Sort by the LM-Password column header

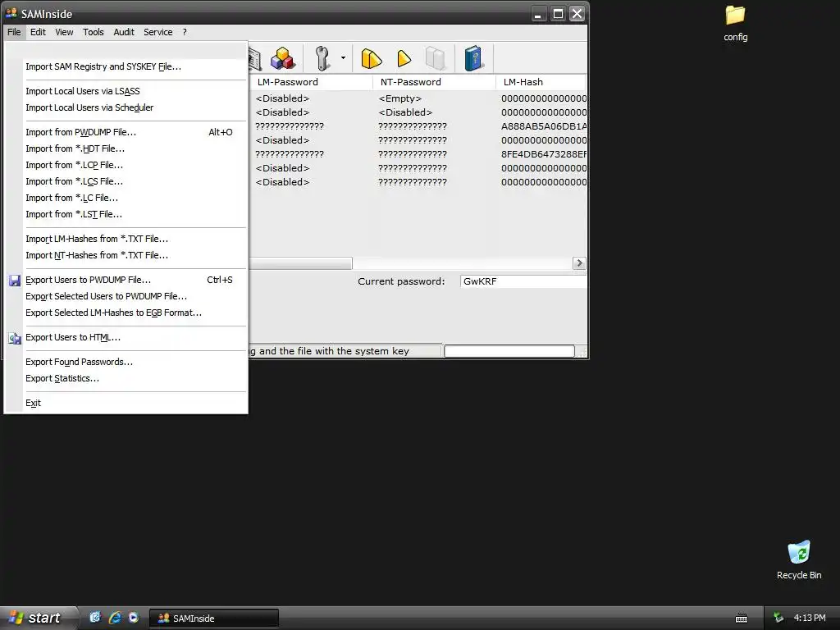(x=311, y=82)
